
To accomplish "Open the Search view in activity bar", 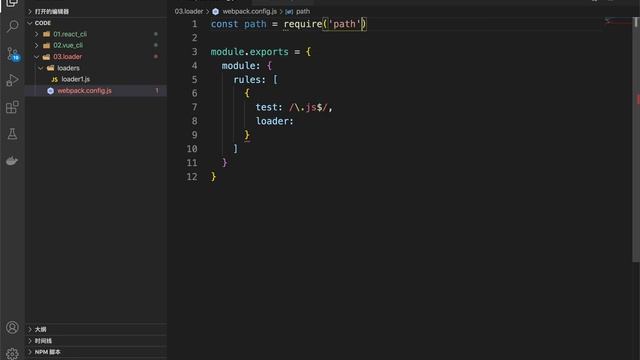I will [12, 27].
